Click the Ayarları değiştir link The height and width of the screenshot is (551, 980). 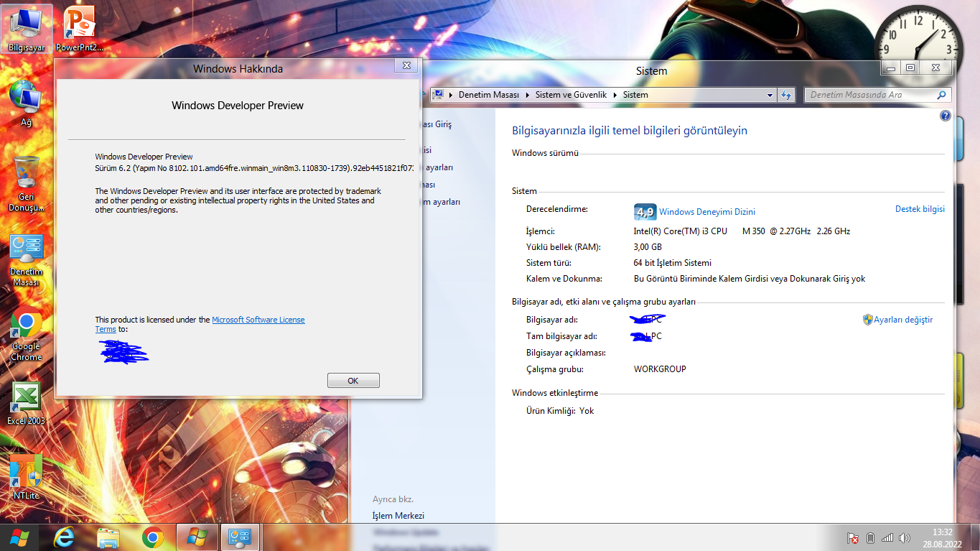903,320
